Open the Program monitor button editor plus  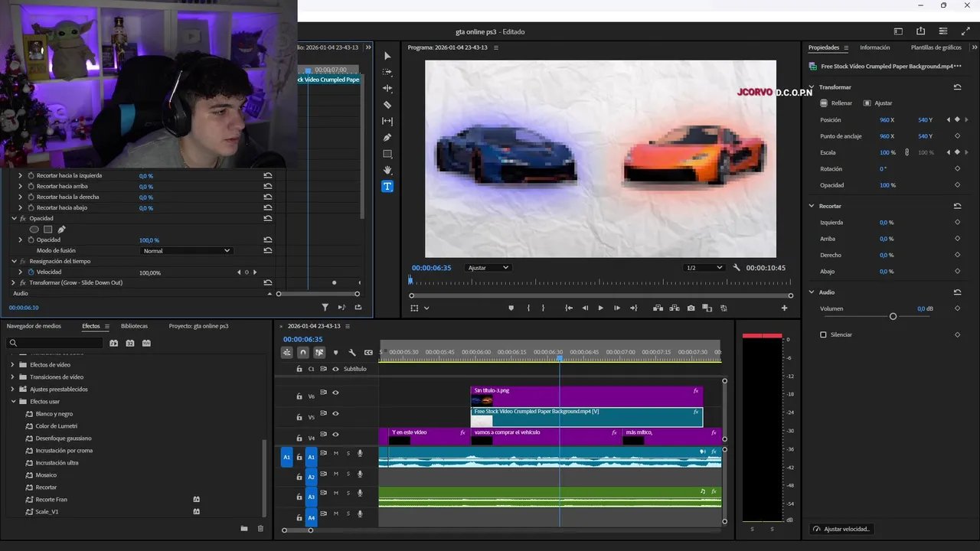[x=784, y=308]
